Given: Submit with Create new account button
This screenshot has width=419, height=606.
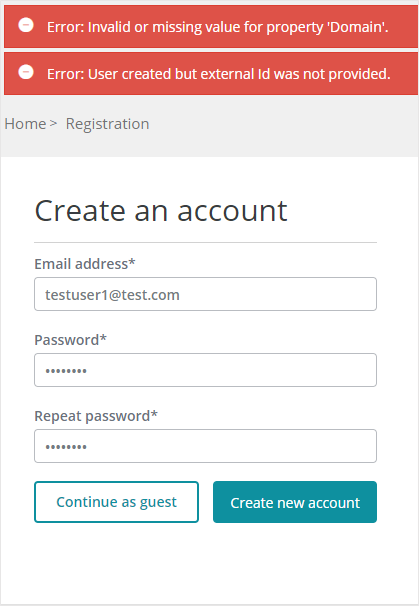Looking at the screenshot, I should [x=295, y=502].
